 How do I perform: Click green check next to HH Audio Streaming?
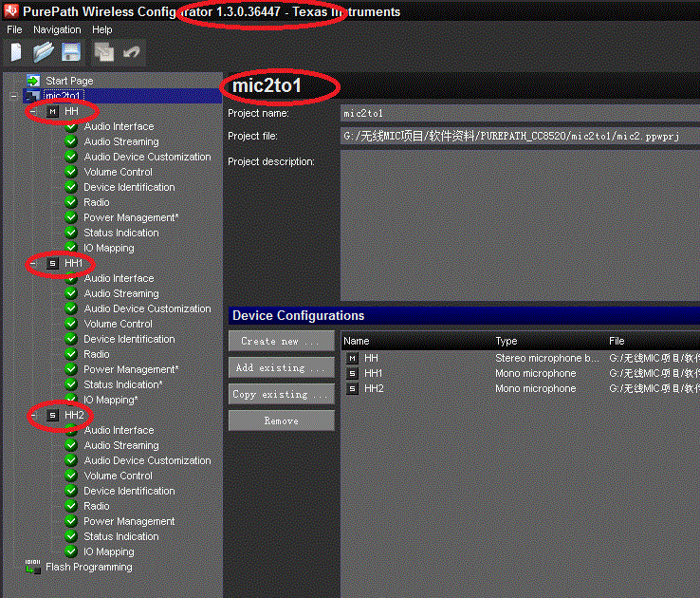point(70,141)
